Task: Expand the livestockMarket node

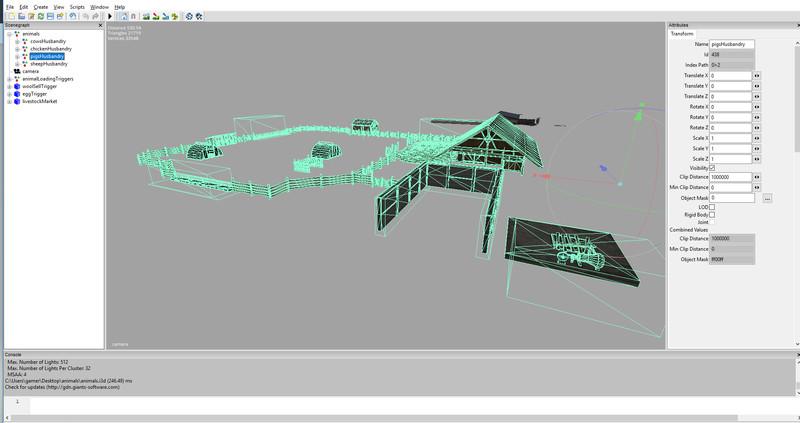Action: [x=8, y=101]
